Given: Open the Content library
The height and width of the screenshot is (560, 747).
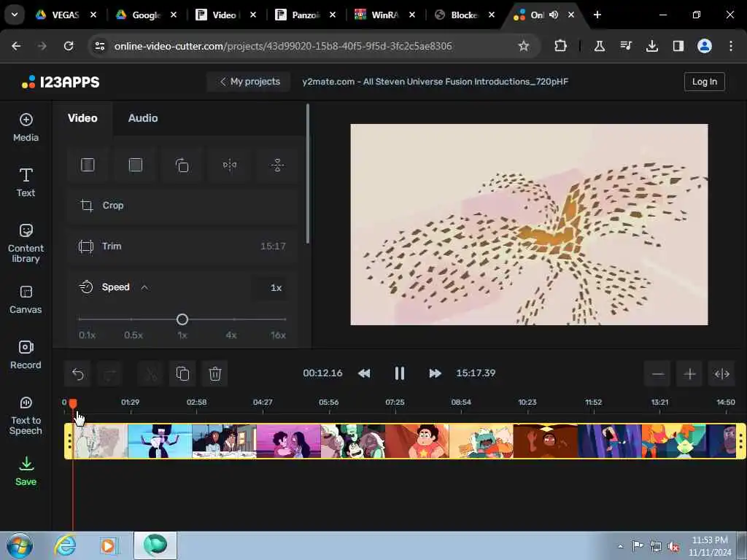Looking at the screenshot, I should point(26,243).
